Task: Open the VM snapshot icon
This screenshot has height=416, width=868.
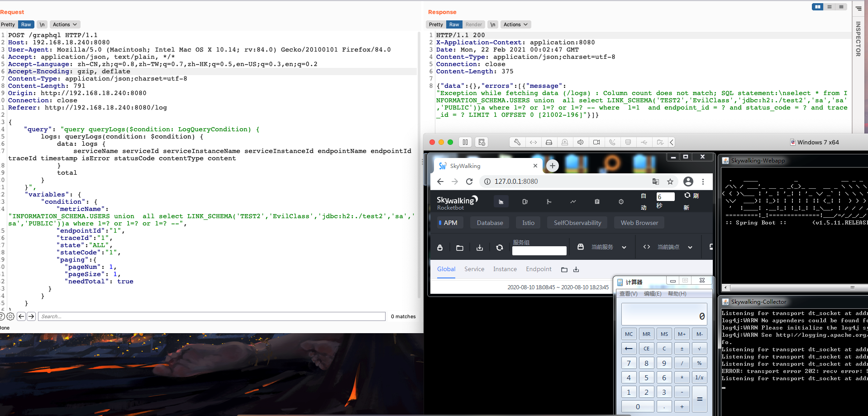Action: pos(482,142)
